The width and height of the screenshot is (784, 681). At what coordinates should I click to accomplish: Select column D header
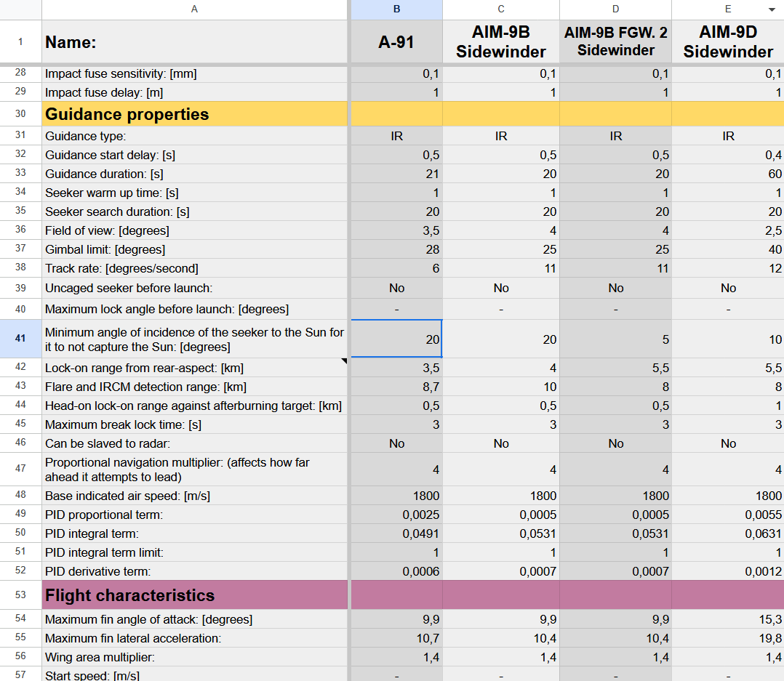pos(615,9)
